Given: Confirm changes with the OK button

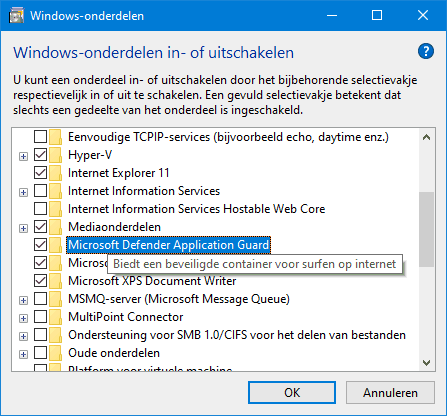Looking at the screenshot, I should [292, 393].
